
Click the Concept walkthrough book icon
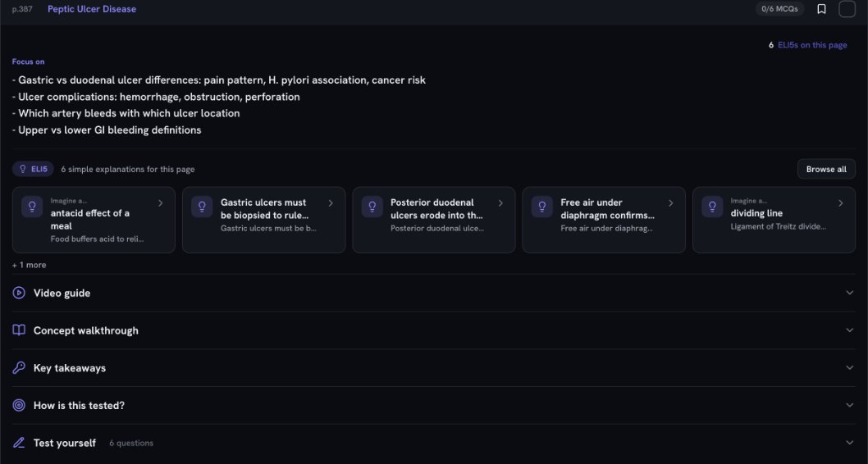(19, 330)
